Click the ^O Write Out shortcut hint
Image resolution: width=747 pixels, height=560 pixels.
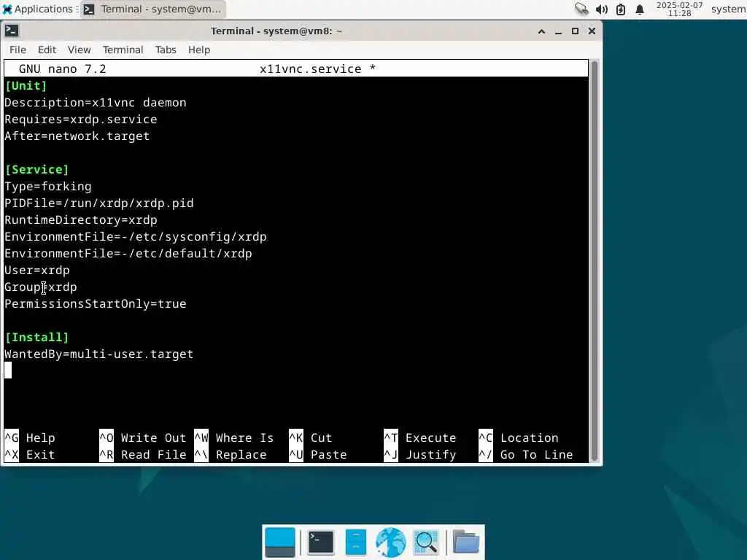[x=142, y=438]
